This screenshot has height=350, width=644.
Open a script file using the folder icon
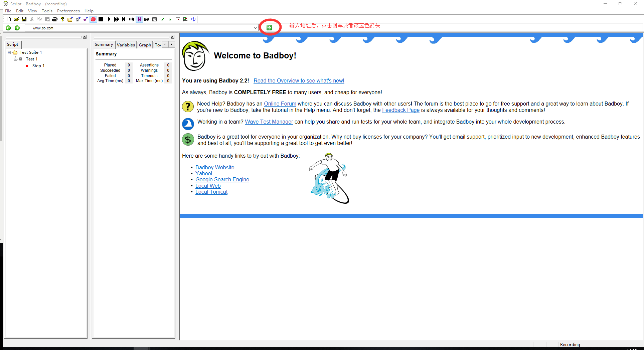[x=16, y=19]
